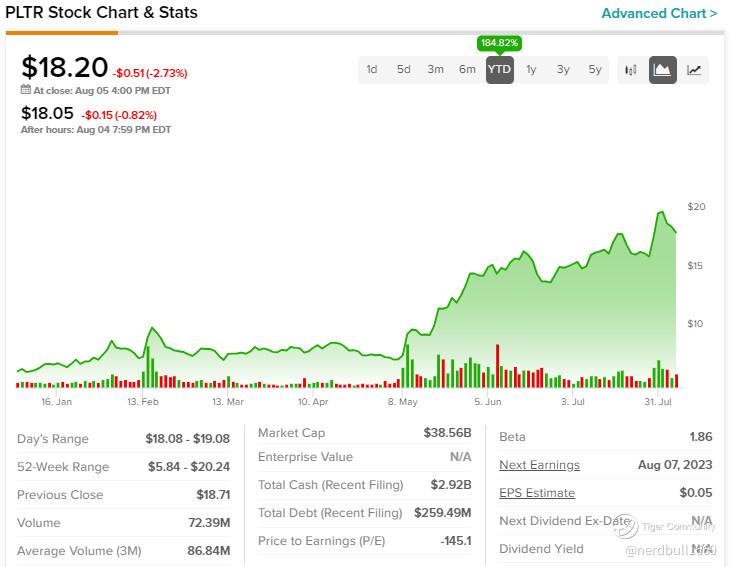Select the line chart type icon
The image size is (730, 567).
694,70
